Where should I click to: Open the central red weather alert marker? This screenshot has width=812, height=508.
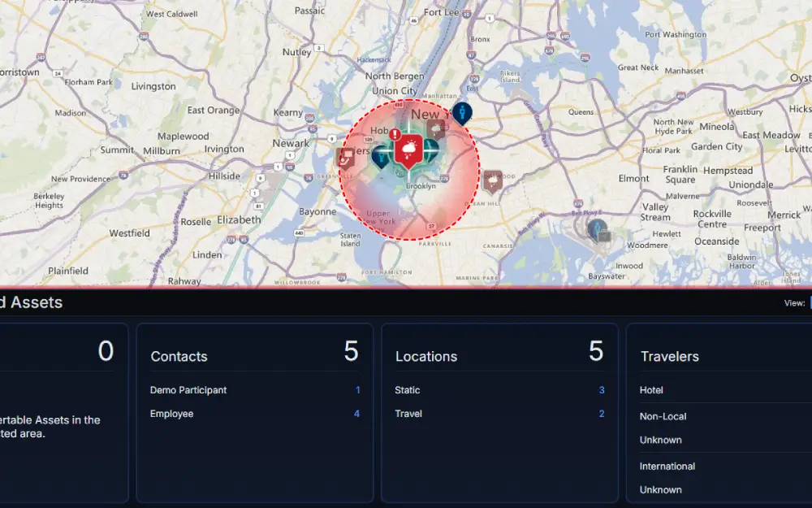408,151
